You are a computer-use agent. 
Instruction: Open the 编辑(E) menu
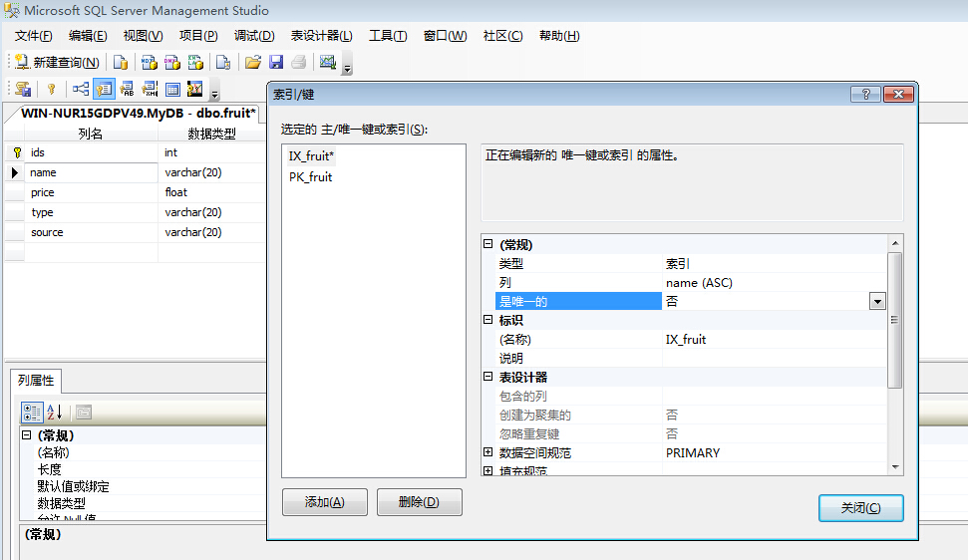coord(88,36)
